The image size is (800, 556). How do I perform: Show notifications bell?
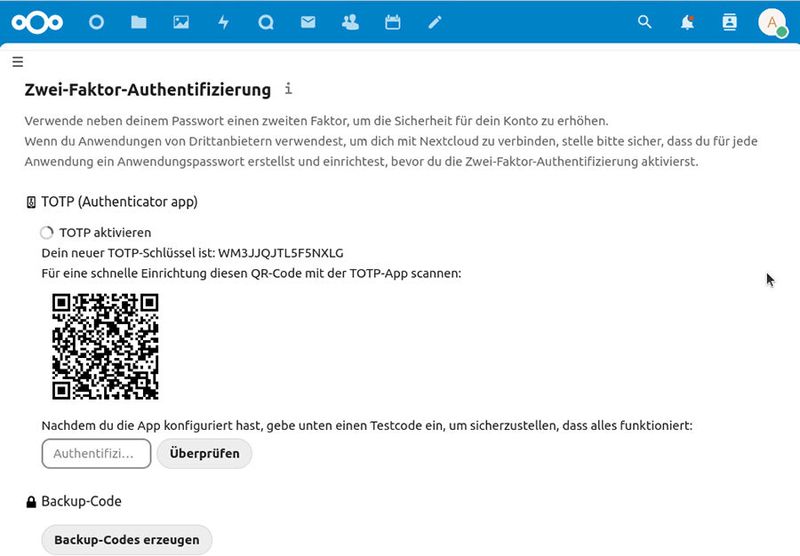coord(687,22)
